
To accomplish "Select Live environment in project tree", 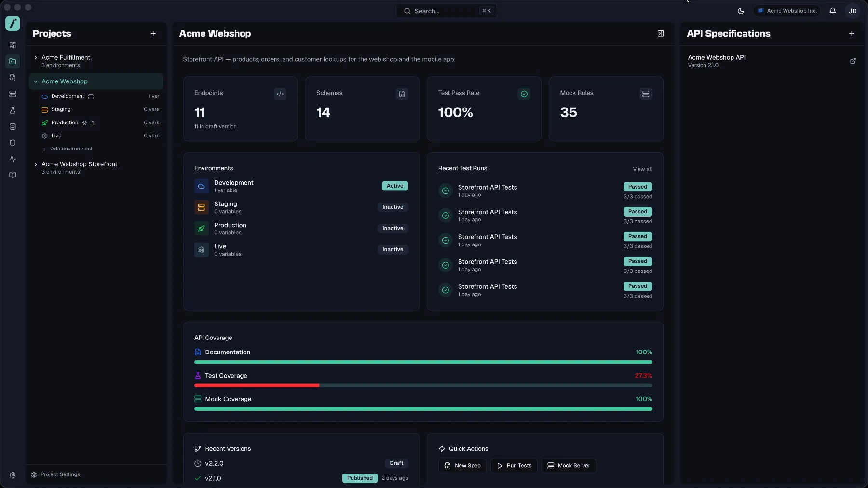I will [100, 136].
